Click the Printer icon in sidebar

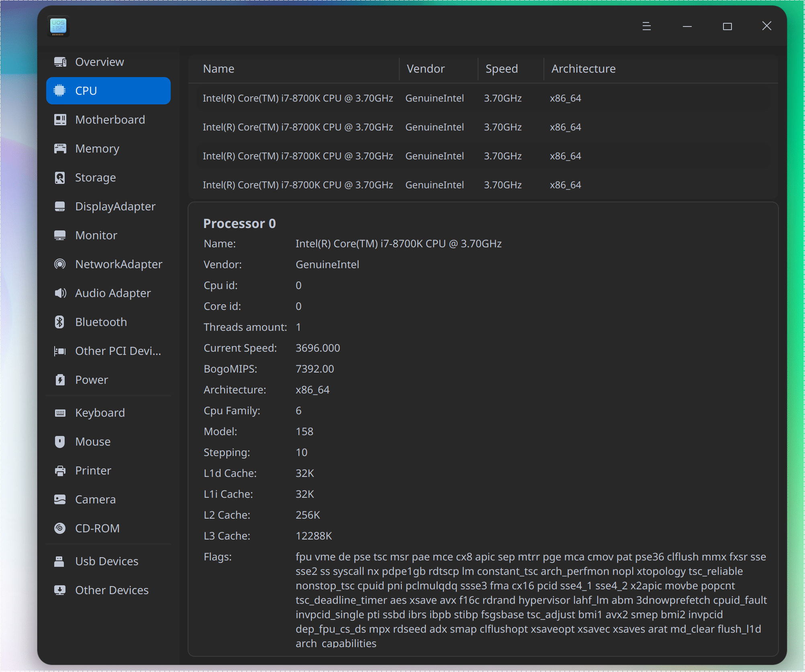[x=60, y=470]
